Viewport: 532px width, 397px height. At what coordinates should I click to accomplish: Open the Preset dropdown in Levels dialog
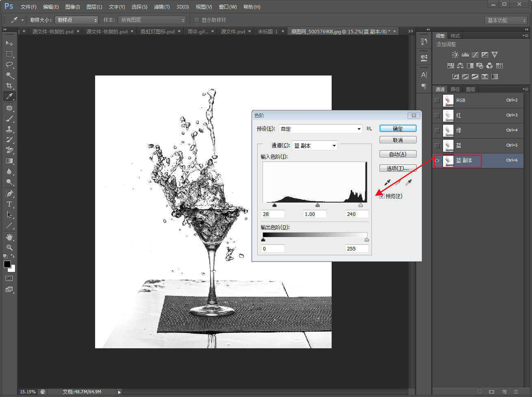(320, 129)
